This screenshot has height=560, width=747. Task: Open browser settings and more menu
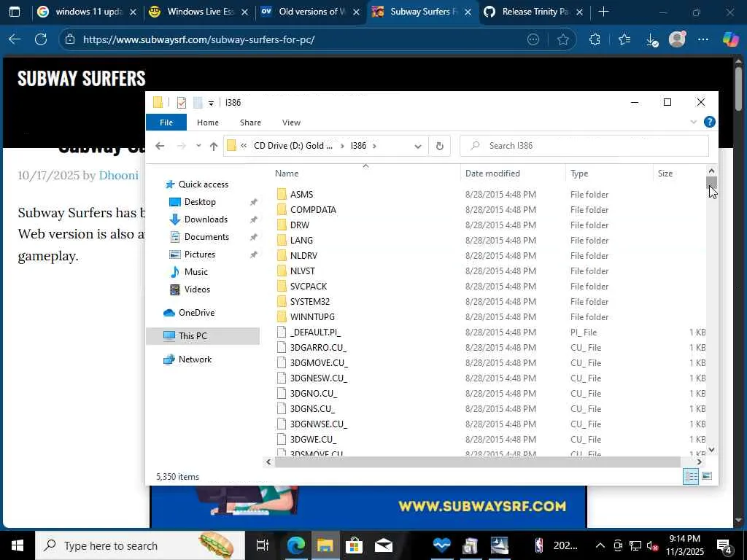(x=703, y=39)
